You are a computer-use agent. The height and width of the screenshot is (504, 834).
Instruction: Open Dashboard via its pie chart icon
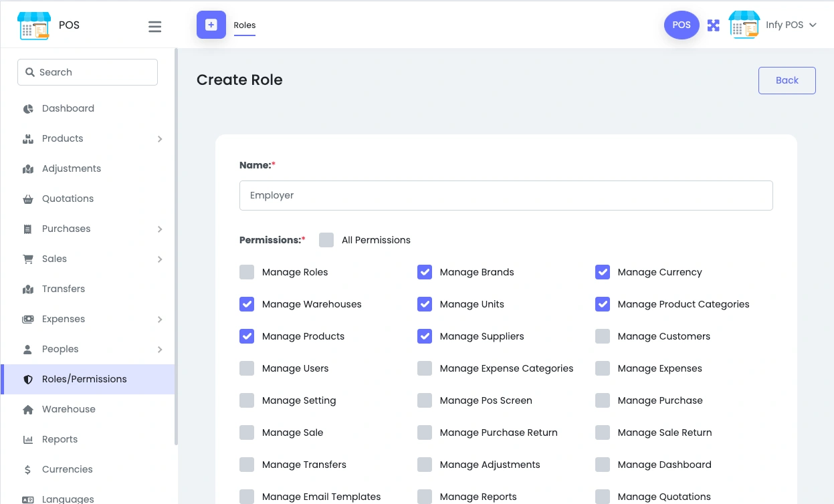(28, 109)
